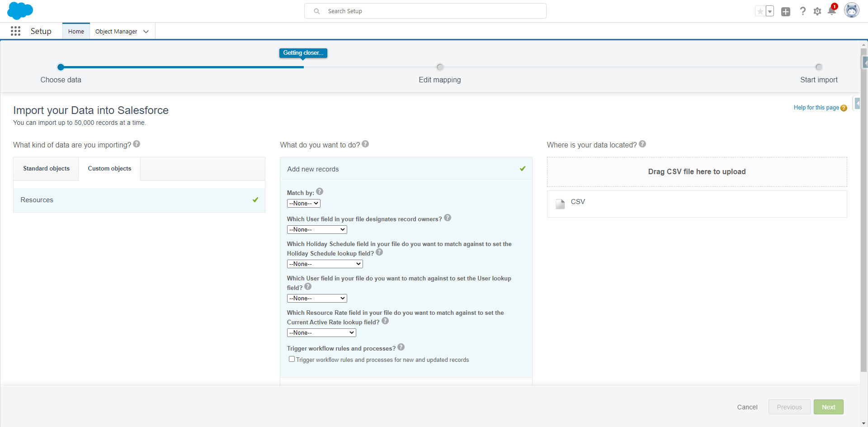Screen dimensions: 868x427
Task: Switch to the Home tab
Action: click(x=76, y=31)
